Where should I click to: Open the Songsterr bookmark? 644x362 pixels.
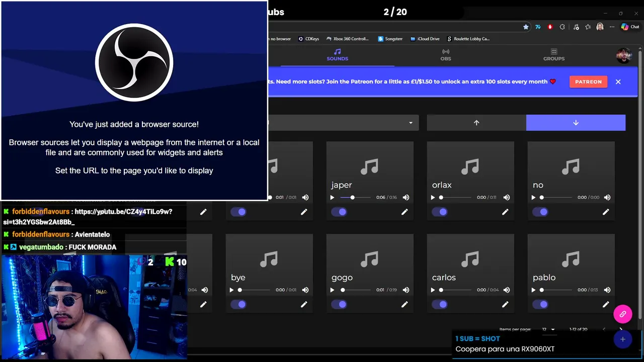[x=390, y=39]
